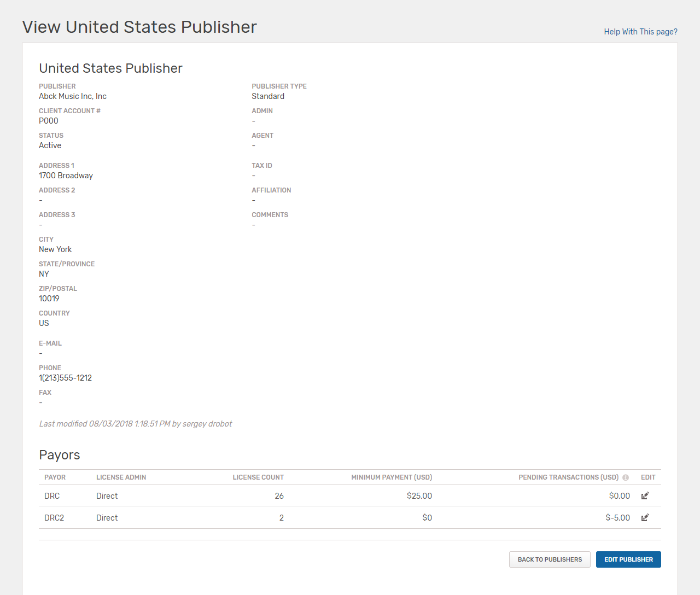Click the Back to Publishers button

coord(550,559)
